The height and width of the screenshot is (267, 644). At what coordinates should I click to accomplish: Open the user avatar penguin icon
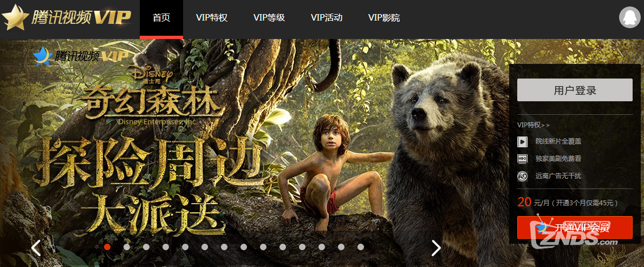[x=630, y=17]
